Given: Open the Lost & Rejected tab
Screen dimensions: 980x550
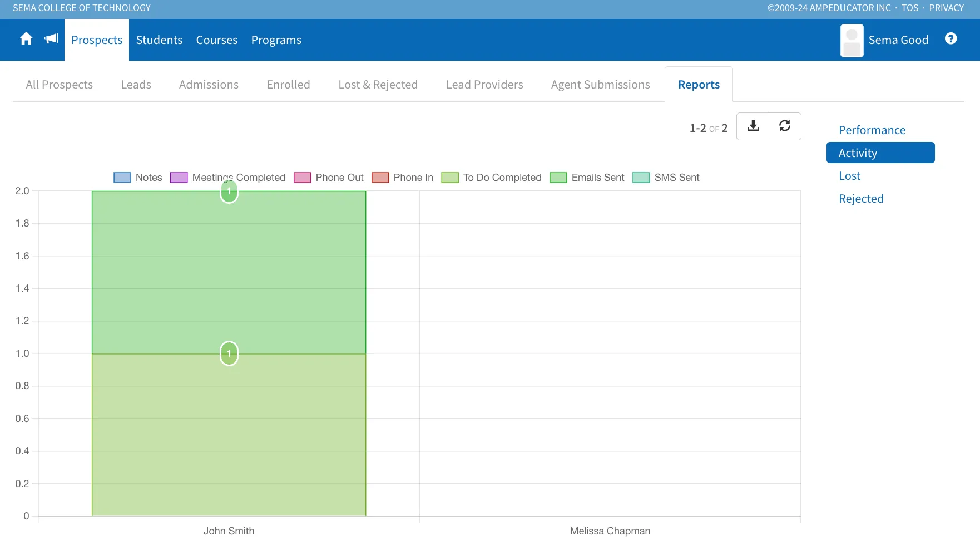Looking at the screenshot, I should coord(378,85).
